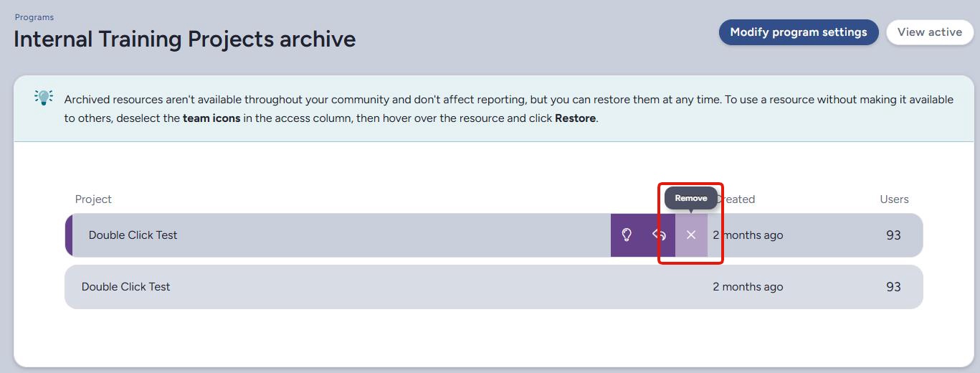The width and height of the screenshot is (980, 373).
Task: Click the second row's 2 months ago date
Action: pyautogui.click(x=748, y=287)
